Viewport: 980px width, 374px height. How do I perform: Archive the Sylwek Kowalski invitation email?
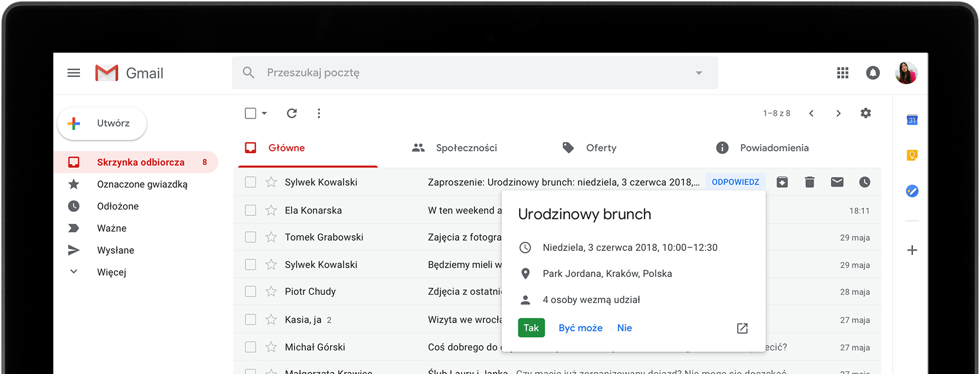tap(782, 182)
